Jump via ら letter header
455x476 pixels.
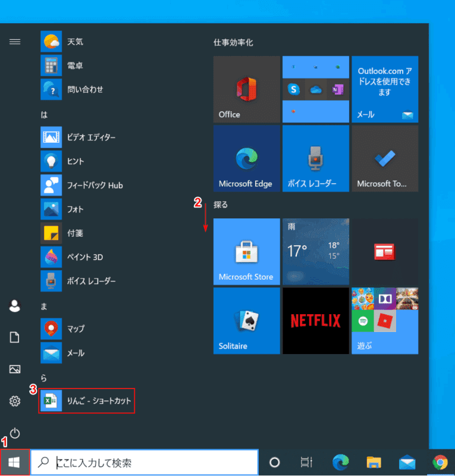tap(44, 378)
